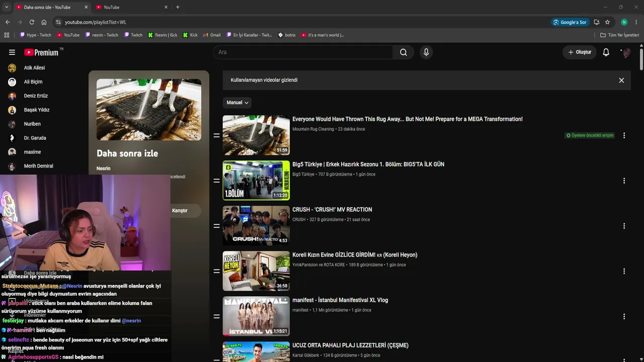Screen dimensions: 644x362
Task: Dismiss the 'Kullanılamayan videolar gizlendi' banner
Action: (621, 80)
